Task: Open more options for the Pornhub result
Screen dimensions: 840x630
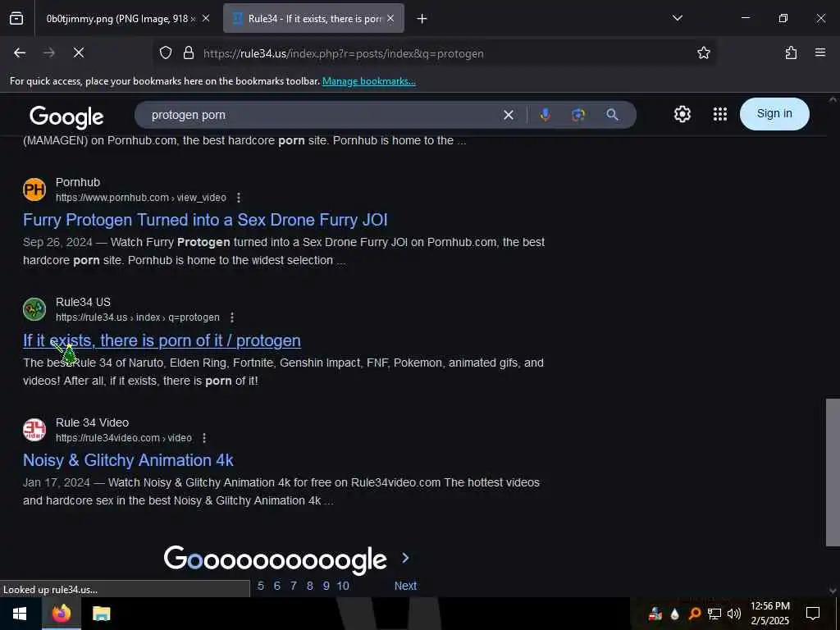Action: pyautogui.click(x=239, y=198)
